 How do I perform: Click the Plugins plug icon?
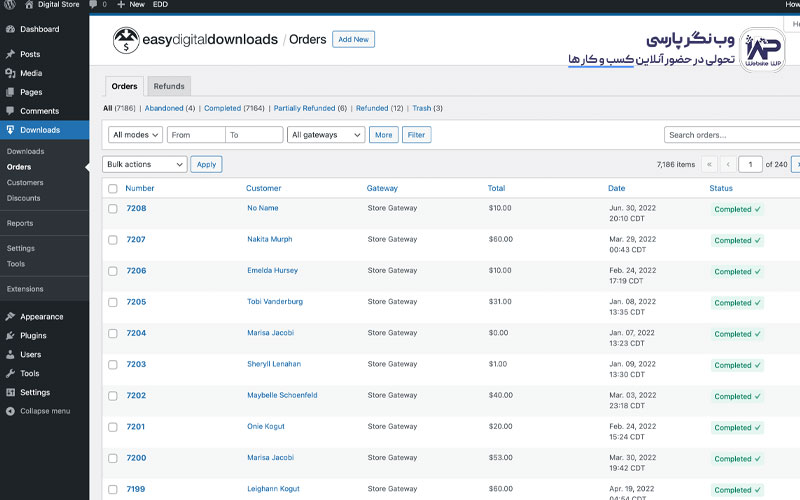pyautogui.click(x=10, y=335)
